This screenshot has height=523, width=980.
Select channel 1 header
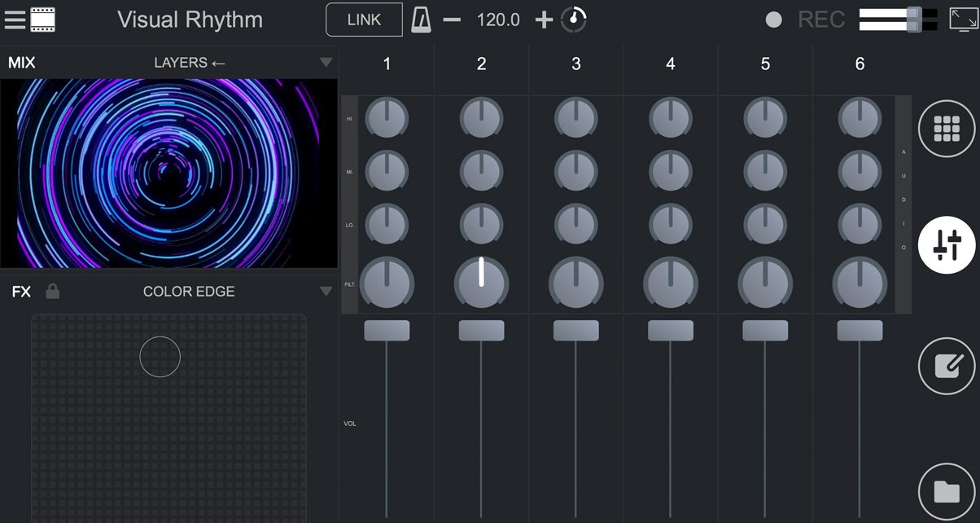[387, 64]
